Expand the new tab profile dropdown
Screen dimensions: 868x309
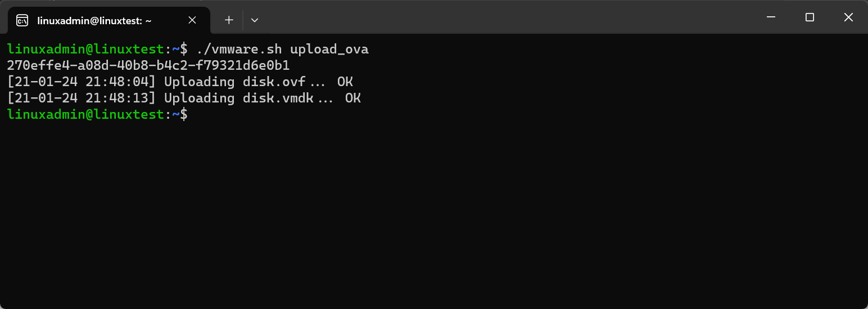pyautogui.click(x=255, y=20)
